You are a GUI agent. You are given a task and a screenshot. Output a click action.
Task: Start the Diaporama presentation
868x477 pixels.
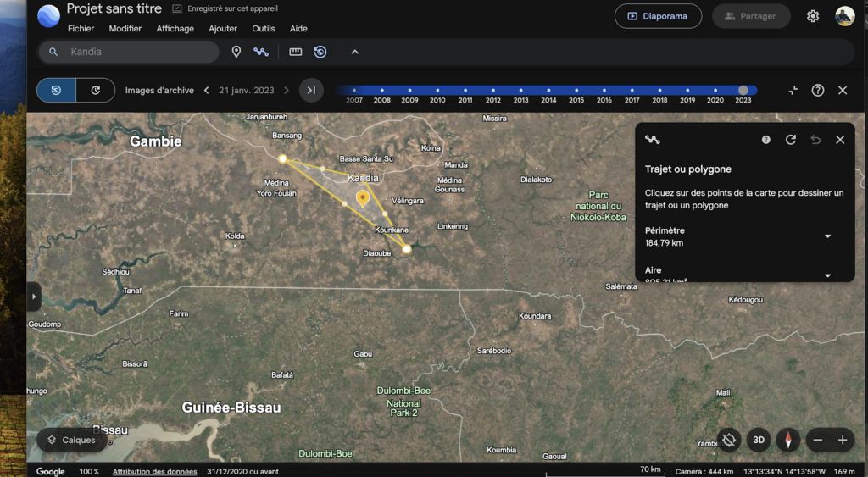[x=658, y=16]
